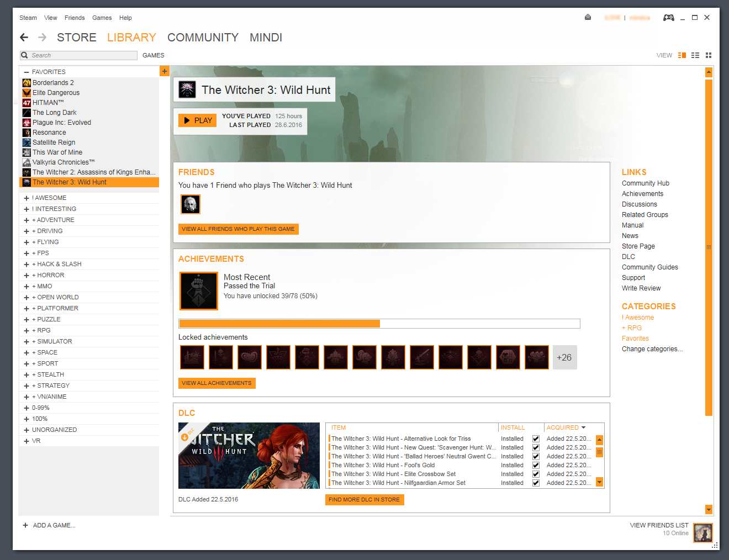
Task: Select The Long Dark game icon
Action: click(x=27, y=113)
